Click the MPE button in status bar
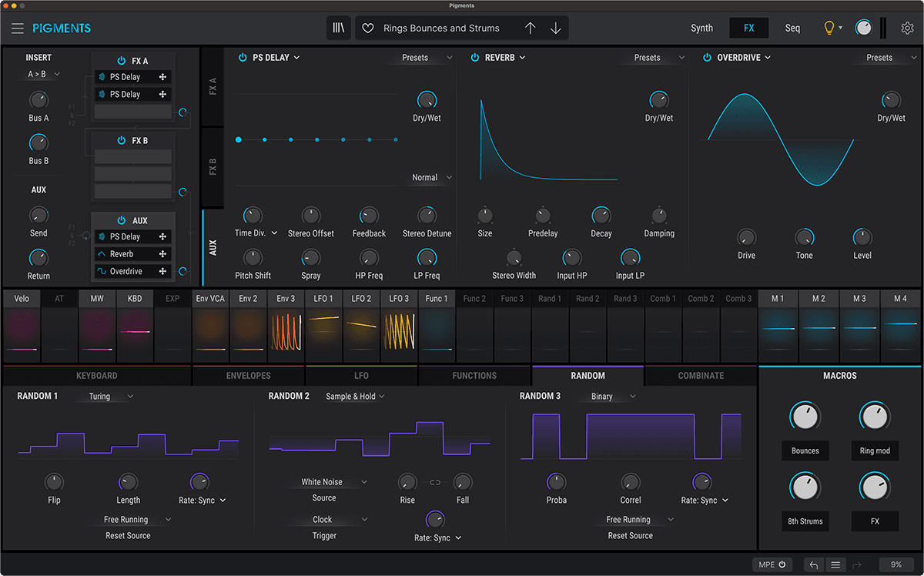The height and width of the screenshot is (576, 924). point(771,564)
